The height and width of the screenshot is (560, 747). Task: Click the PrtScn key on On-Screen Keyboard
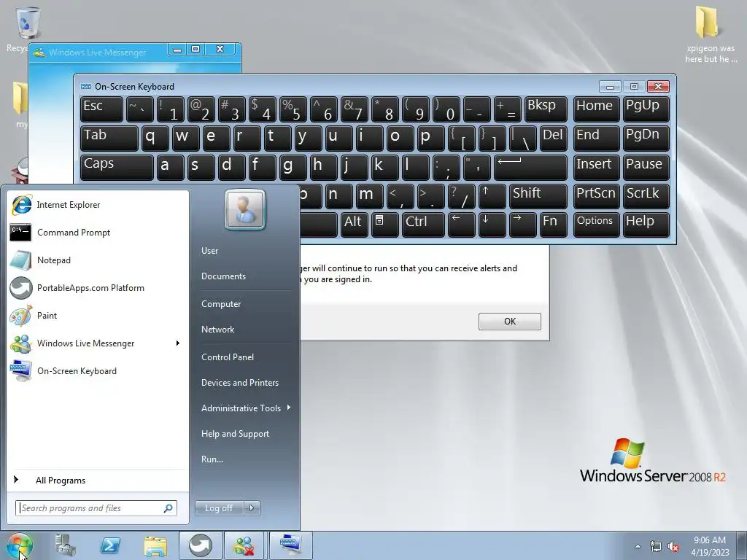coord(597,197)
